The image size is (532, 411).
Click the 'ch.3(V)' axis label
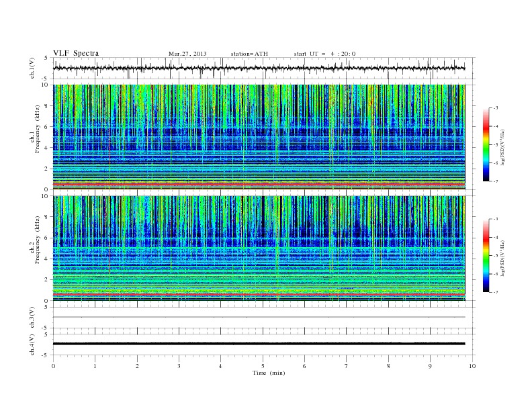click(32, 318)
